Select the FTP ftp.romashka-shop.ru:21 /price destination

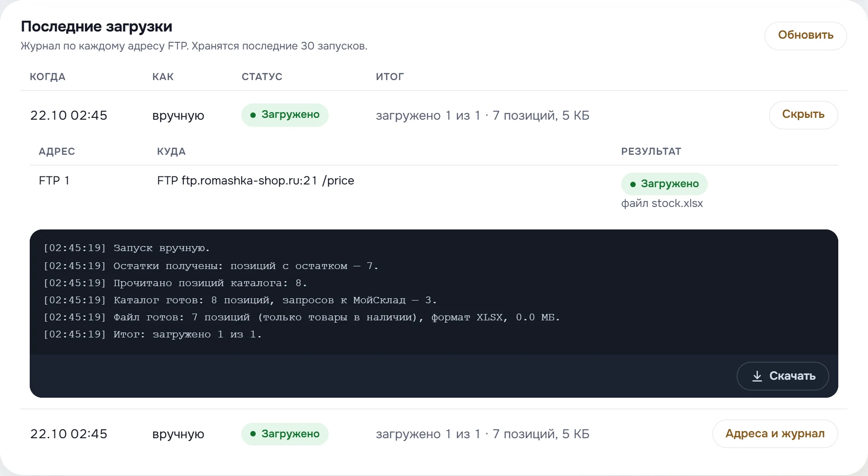tap(255, 181)
